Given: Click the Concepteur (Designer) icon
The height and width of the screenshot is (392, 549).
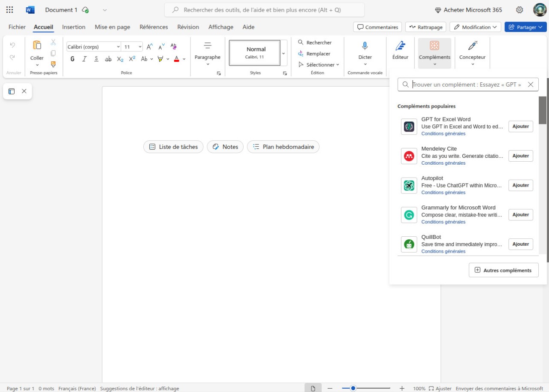Looking at the screenshot, I should (x=472, y=49).
